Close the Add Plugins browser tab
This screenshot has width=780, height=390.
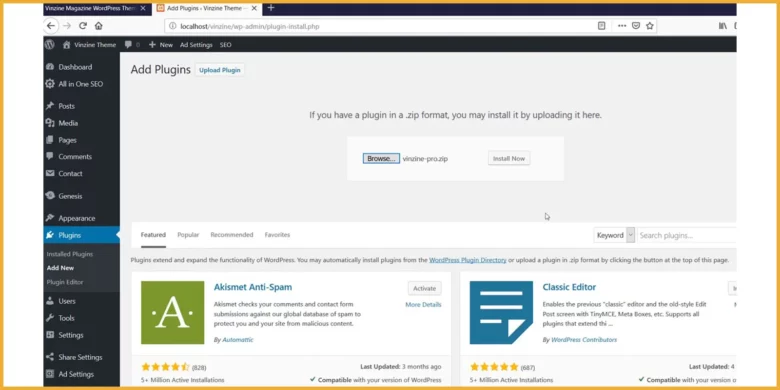[x=254, y=8]
